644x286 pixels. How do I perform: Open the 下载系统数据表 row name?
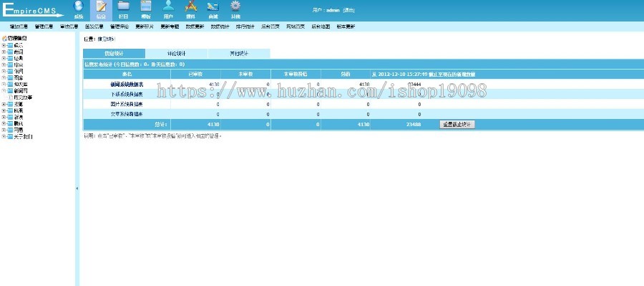127,94
